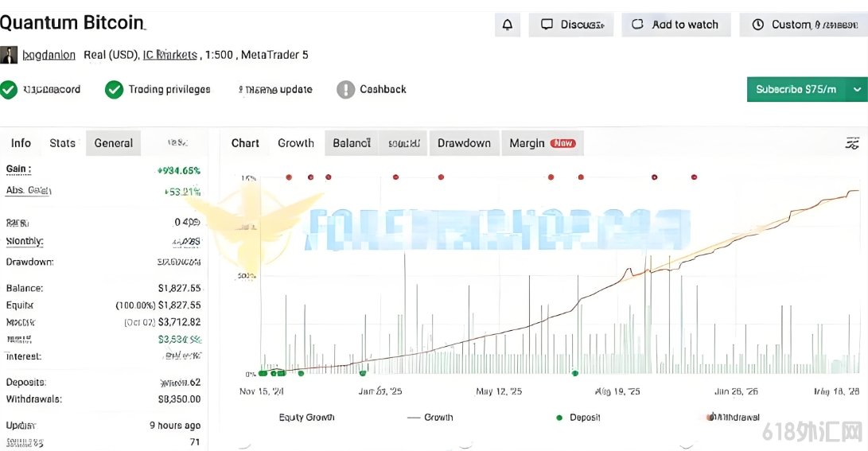
Task: Switch chart to Drawdown tab
Action: click(x=464, y=142)
